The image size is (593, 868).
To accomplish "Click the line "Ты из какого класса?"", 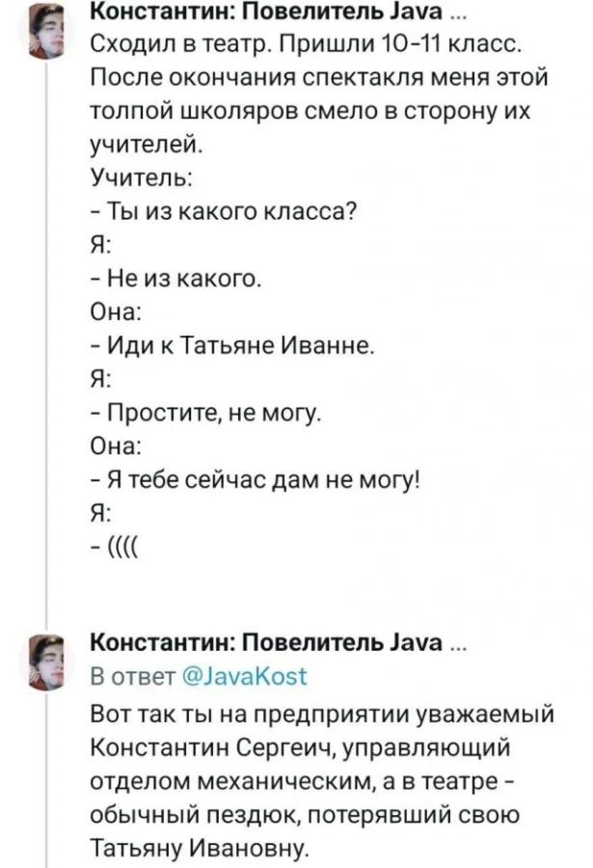I will click(x=225, y=208).
